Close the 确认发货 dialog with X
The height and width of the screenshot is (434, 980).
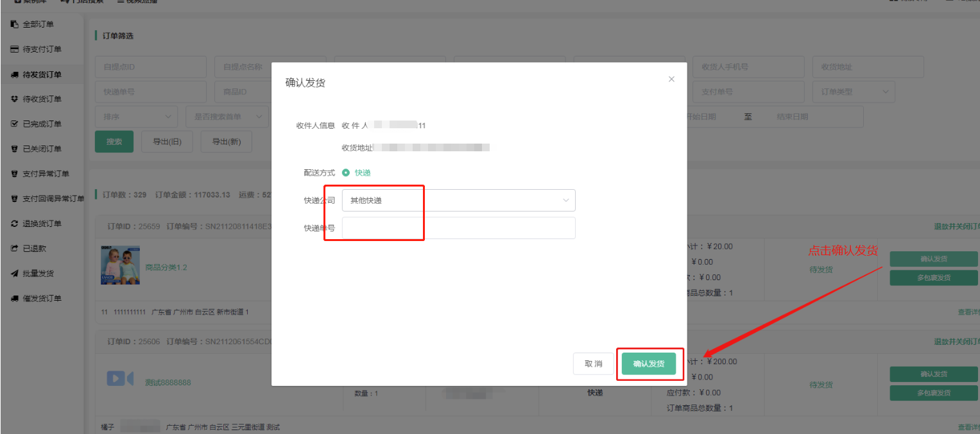pos(671,79)
